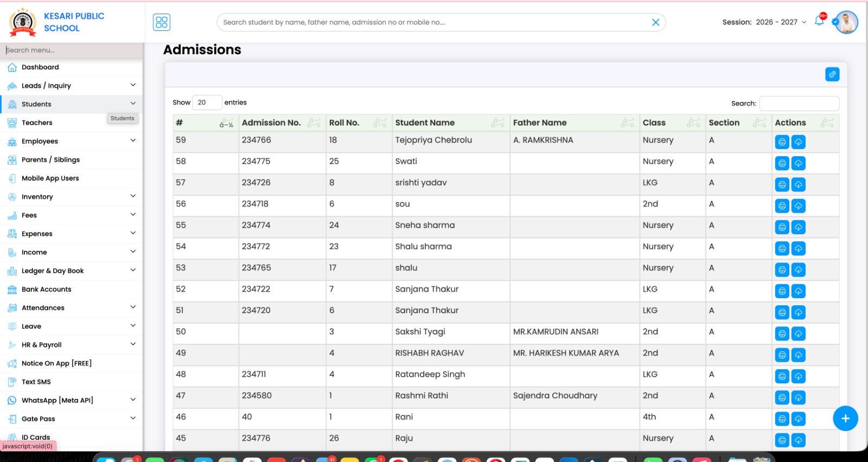Clear the student search with X icon
Screen dimensions: 868x462
pos(655,22)
